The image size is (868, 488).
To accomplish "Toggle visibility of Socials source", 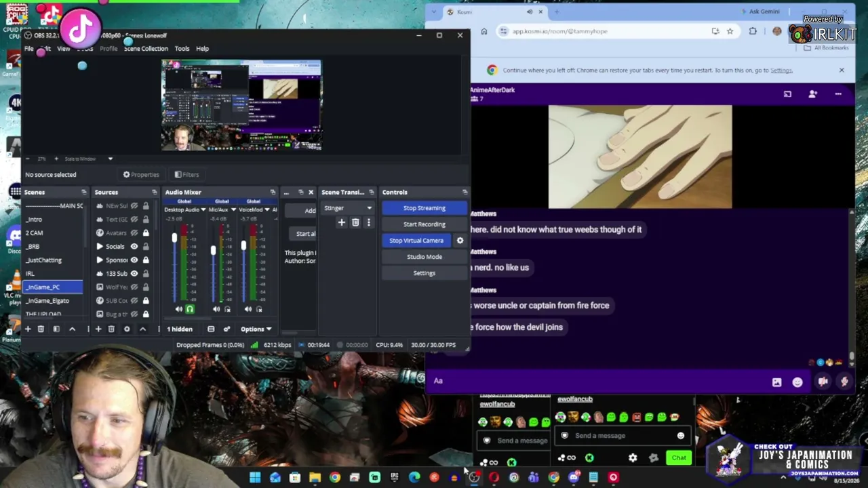I will (x=134, y=247).
